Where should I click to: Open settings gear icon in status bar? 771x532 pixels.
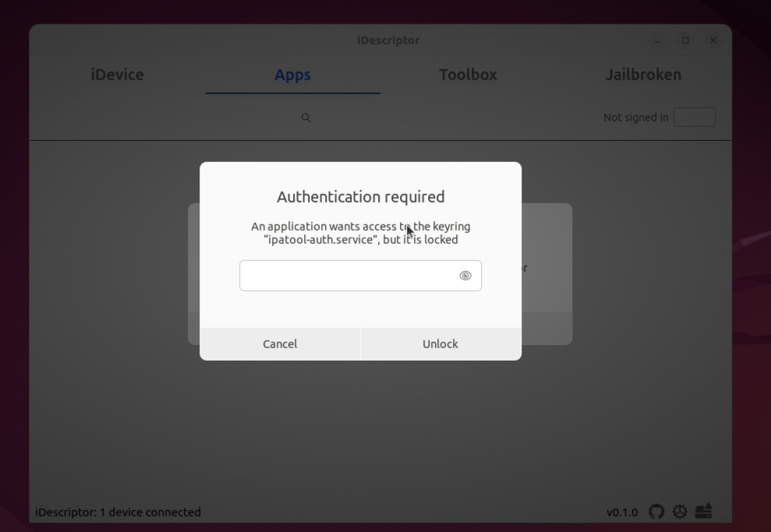680,512
